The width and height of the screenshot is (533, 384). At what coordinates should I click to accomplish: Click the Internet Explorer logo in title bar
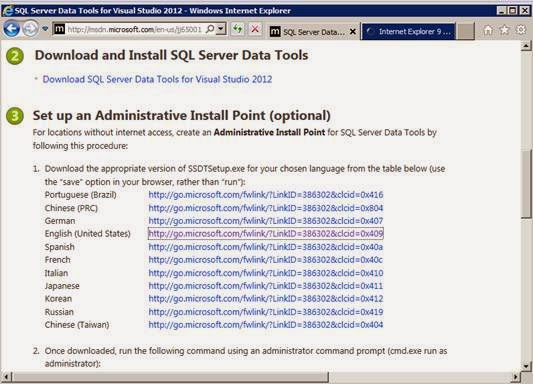coord(7,11)
